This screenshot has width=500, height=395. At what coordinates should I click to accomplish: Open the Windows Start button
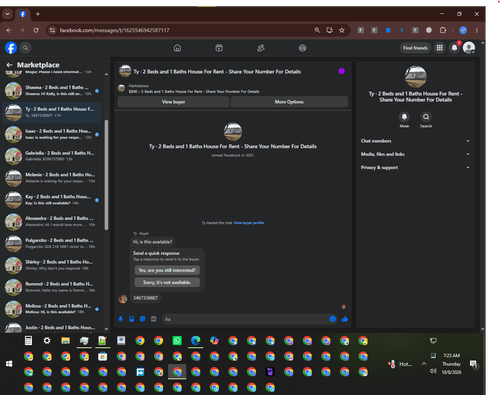(x=9, y=364)
